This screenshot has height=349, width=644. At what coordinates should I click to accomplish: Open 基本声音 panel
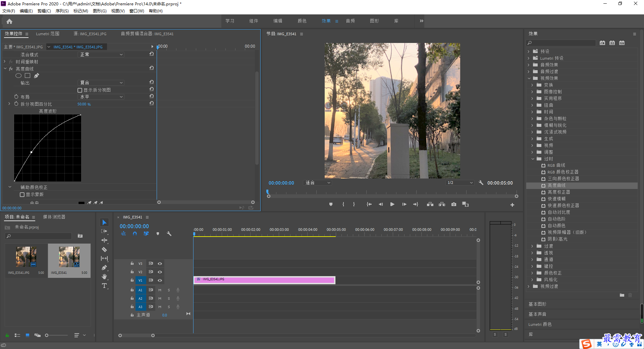pyautogui.click(x=537, y=314)
